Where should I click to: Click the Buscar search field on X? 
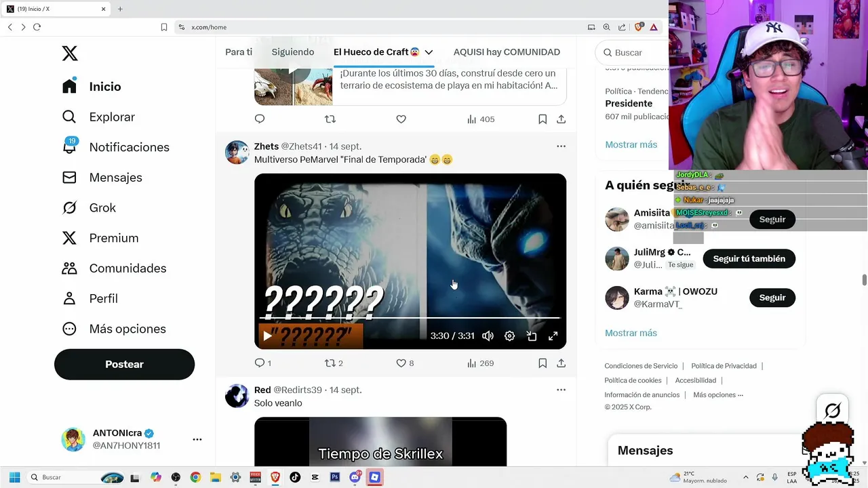pos(631,52)
